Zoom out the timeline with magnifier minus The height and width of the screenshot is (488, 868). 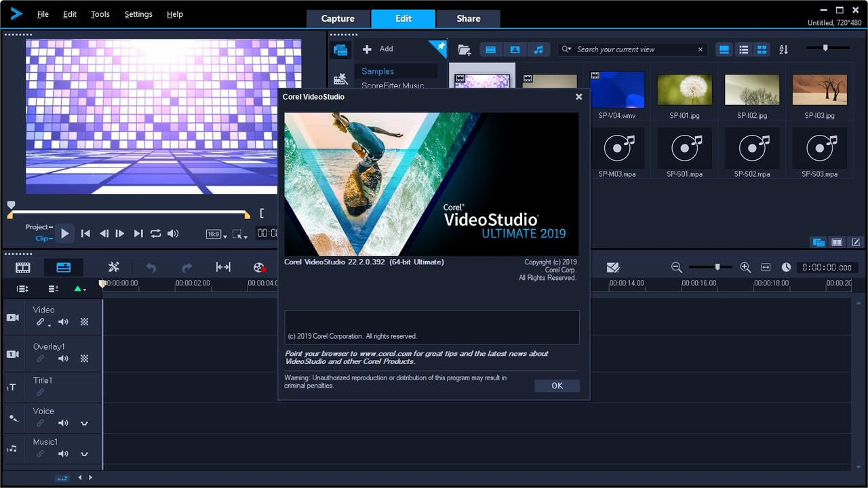(x=677, y=268)
